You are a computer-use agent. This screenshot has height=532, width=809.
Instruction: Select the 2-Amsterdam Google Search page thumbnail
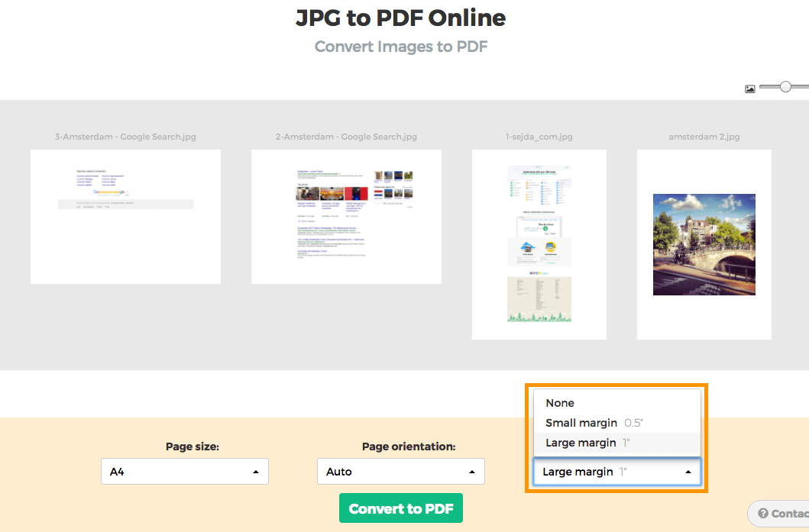(346, 217)
